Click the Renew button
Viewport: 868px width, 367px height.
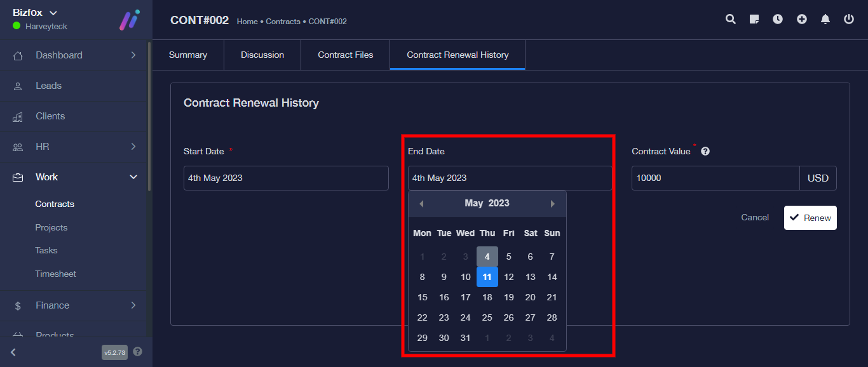pyautogui.click(x=810, y=218)
